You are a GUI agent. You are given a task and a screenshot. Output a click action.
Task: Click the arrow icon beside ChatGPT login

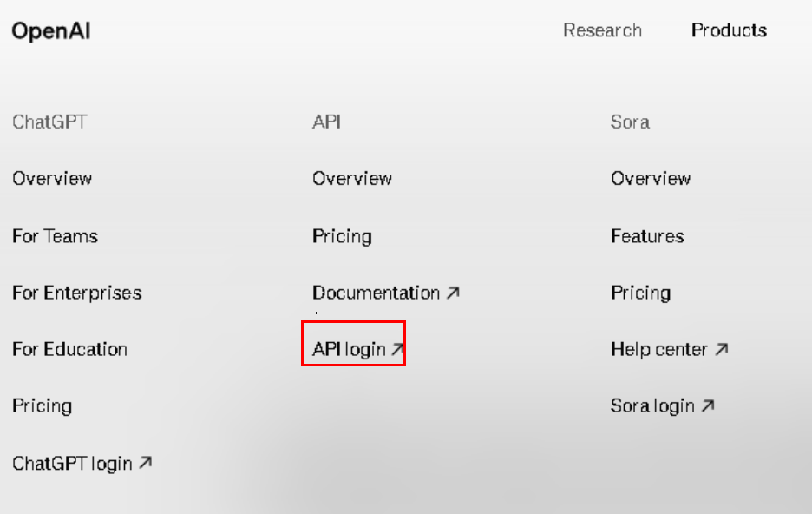[x=145, y=464]
